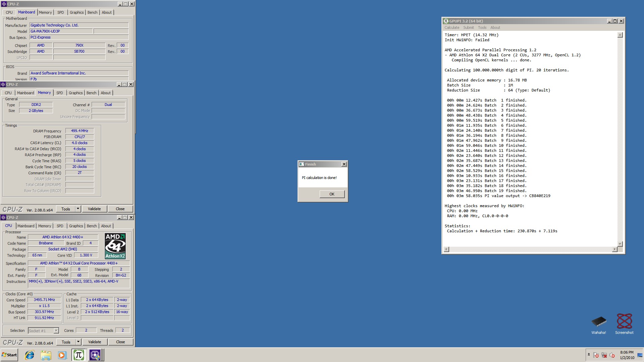Minimize the bottom CPU-Z window
644x362 pixels.
tap(119, 218)
